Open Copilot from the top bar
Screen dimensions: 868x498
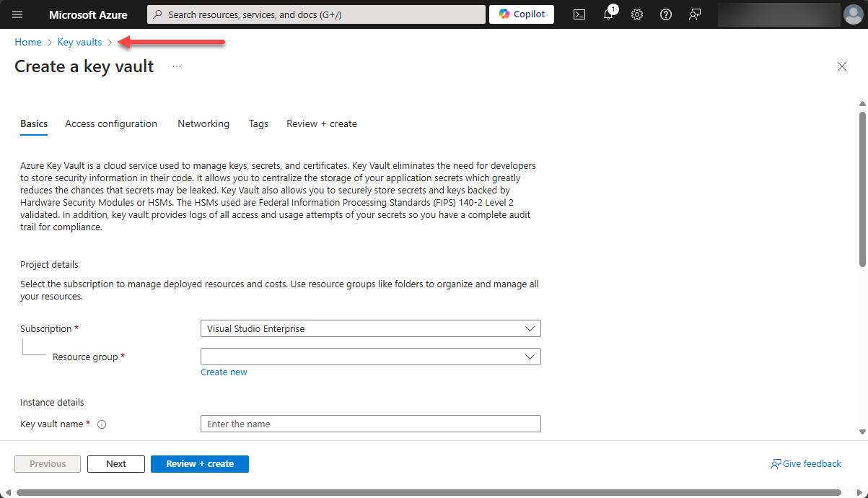coord(522,14)
